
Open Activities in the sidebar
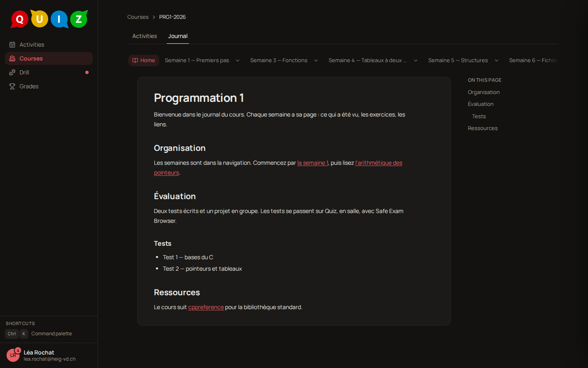click(49, 45)
